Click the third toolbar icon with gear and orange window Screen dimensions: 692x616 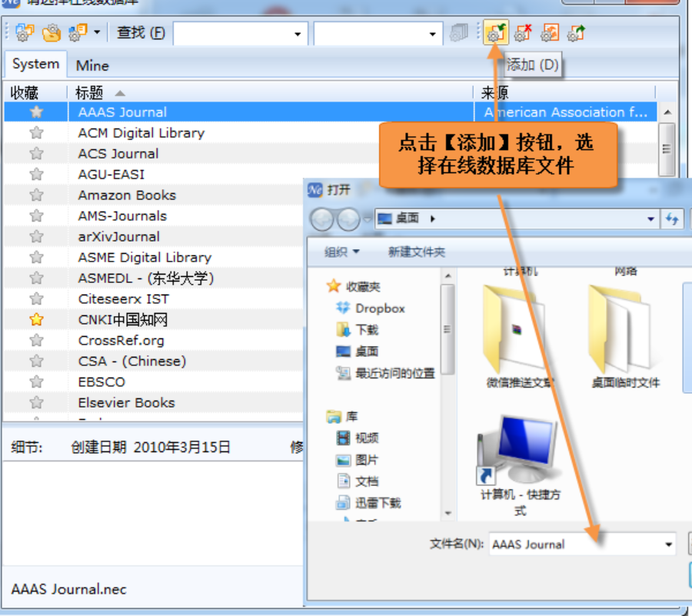(x=78, y=32)
